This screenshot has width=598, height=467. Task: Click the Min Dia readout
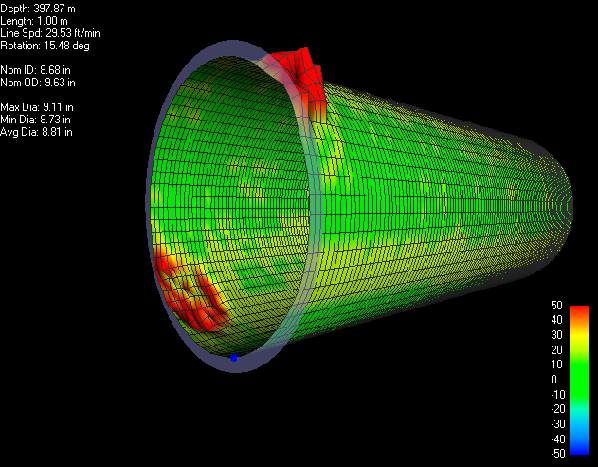35,119
